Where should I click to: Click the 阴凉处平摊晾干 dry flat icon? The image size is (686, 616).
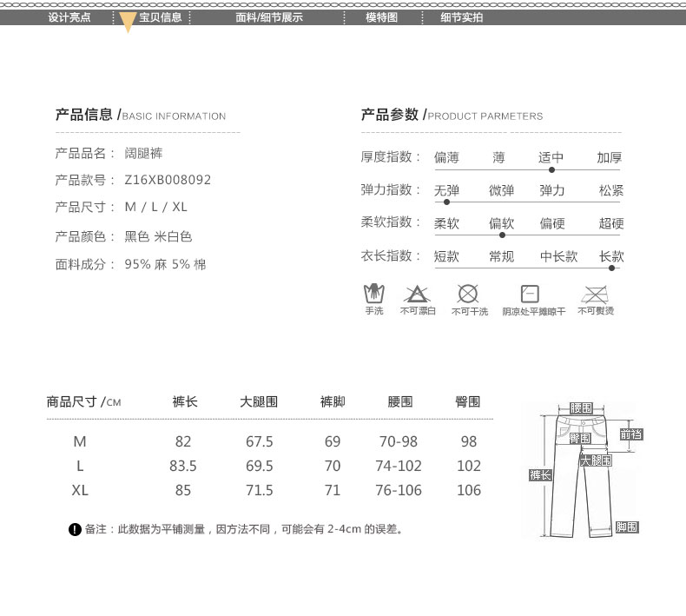pyautogui.click(x=530, y=294)
